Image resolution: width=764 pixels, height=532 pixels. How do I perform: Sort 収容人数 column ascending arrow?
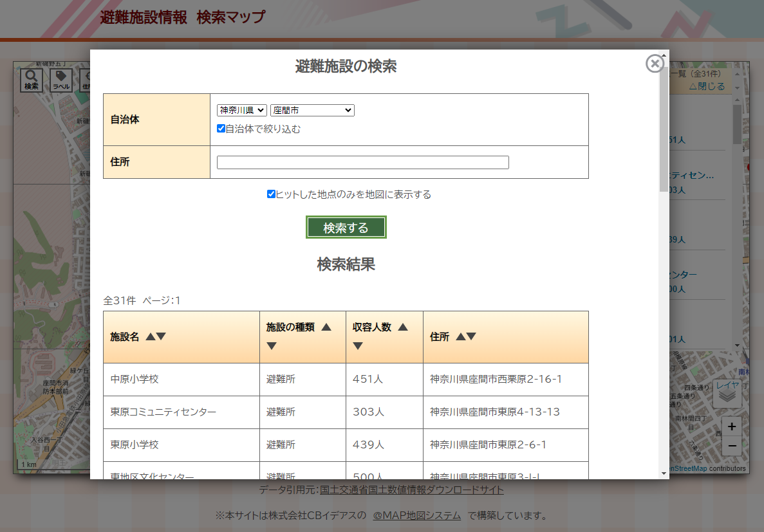point(403,327)
